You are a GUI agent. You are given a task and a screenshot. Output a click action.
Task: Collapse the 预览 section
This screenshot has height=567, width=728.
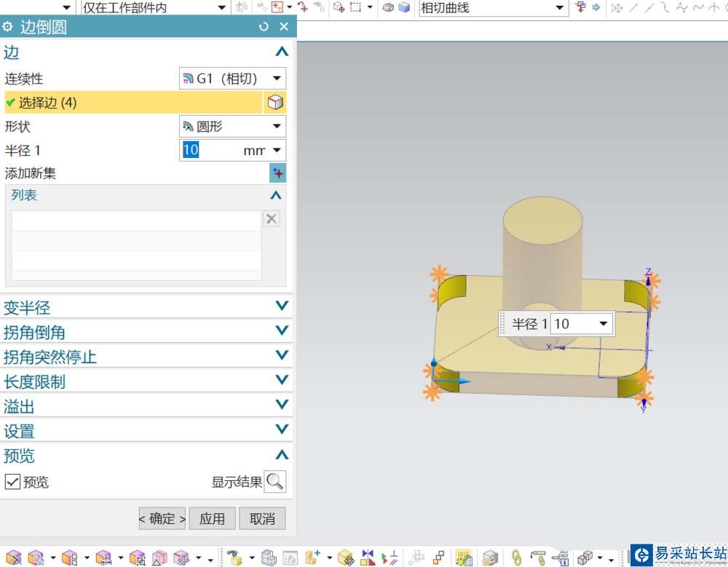282,455
